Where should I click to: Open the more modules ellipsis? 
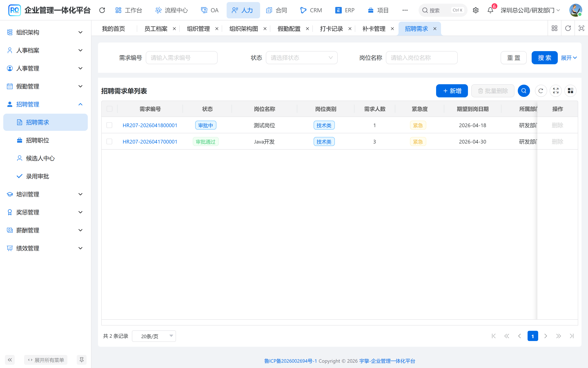pyautogui.click(x=405, y=10)
